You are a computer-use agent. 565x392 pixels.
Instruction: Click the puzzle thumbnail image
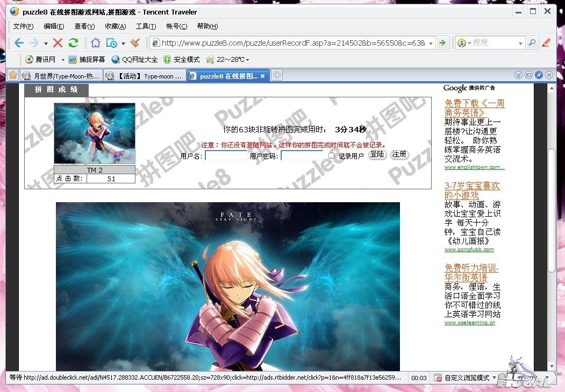(95, 133)
